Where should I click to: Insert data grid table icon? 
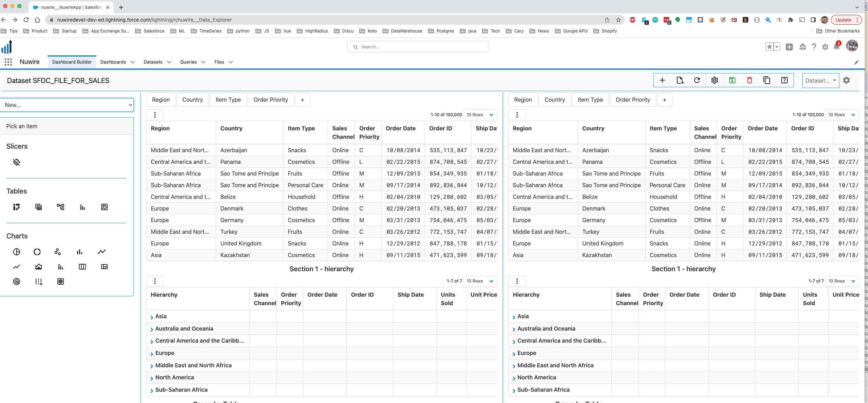[x=38, y=207]
